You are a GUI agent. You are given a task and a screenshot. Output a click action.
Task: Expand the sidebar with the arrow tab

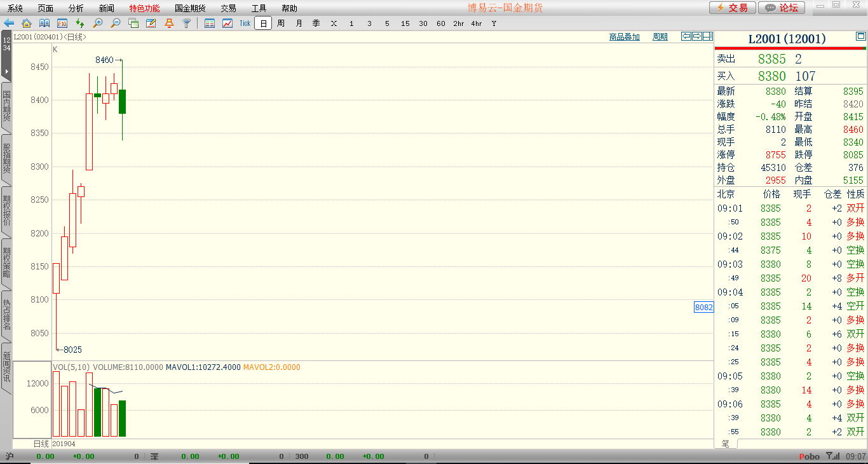pyautogui.click(x=6, y=71)
